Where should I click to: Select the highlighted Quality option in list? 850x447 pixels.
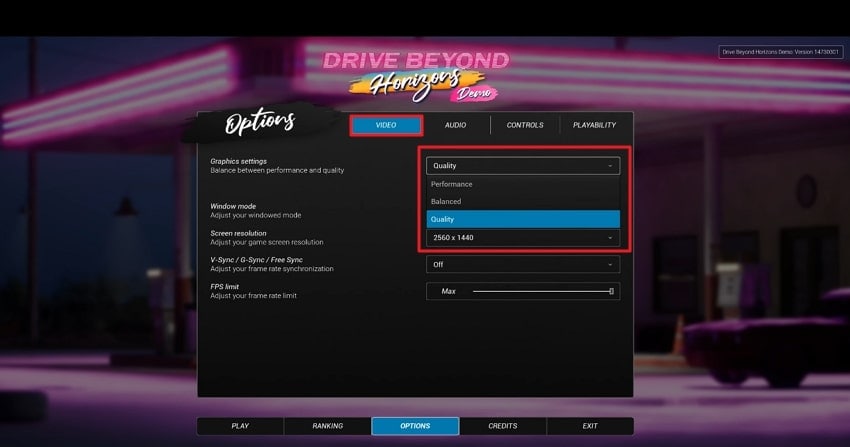tap(523, 219)
